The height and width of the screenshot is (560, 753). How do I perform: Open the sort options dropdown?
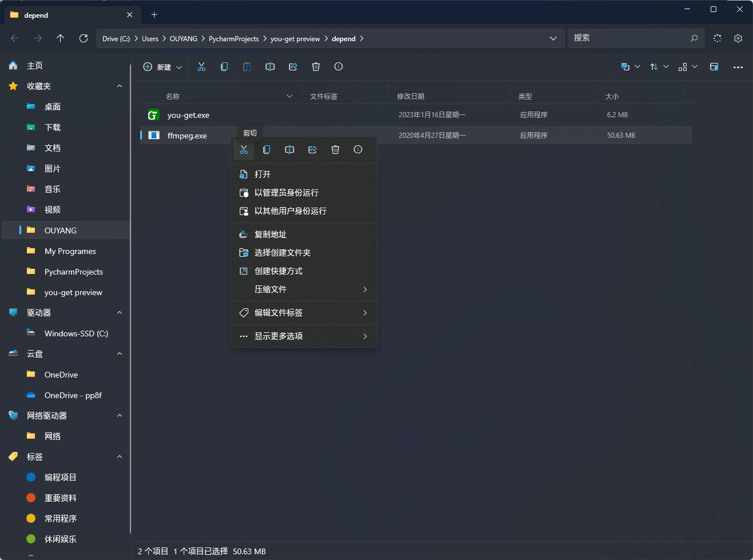[659, 67]
